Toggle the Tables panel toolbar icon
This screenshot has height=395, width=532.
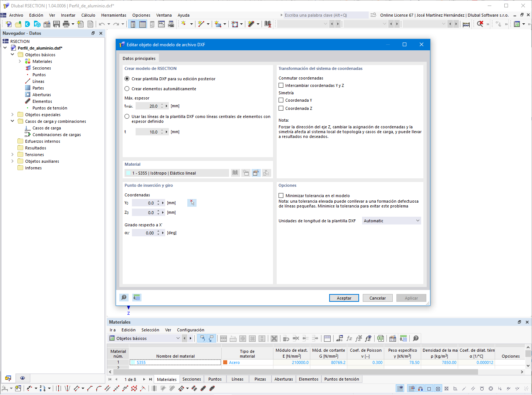(143, 24)
